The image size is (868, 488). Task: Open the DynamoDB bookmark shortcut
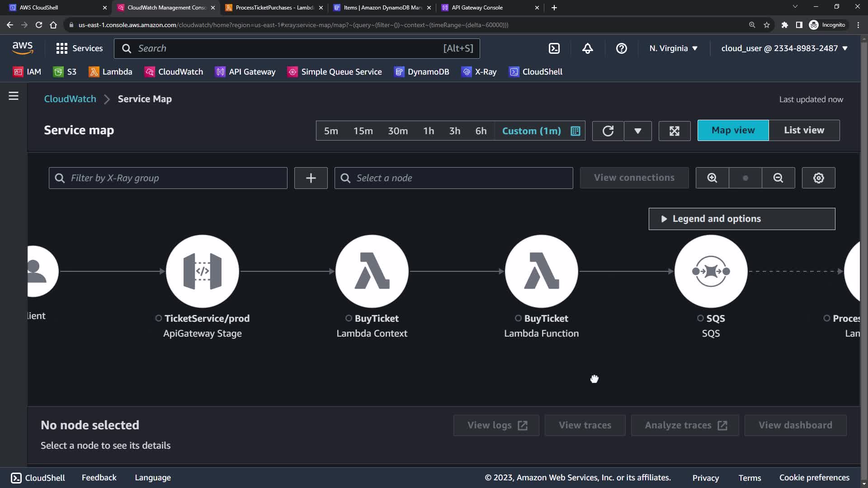(422, 72)
